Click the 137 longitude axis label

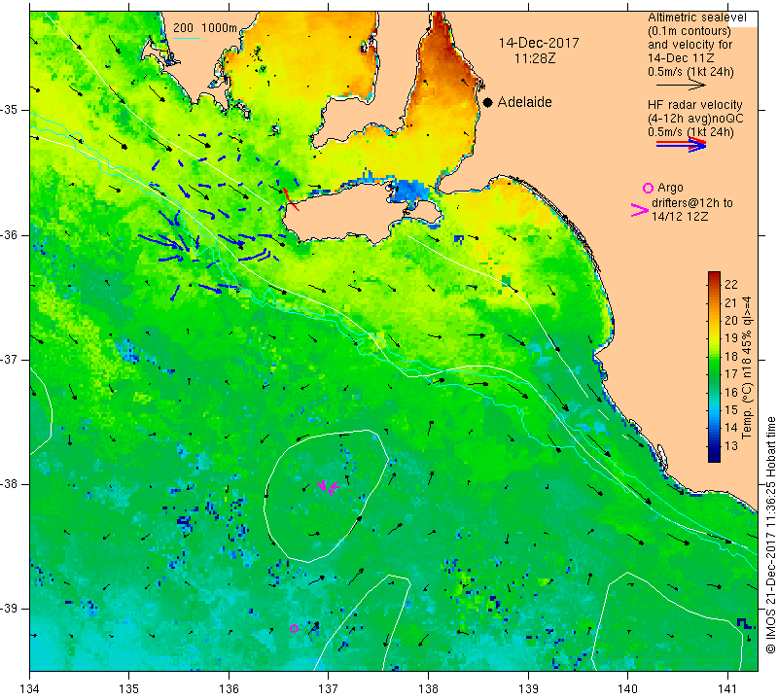pos(329,688)
